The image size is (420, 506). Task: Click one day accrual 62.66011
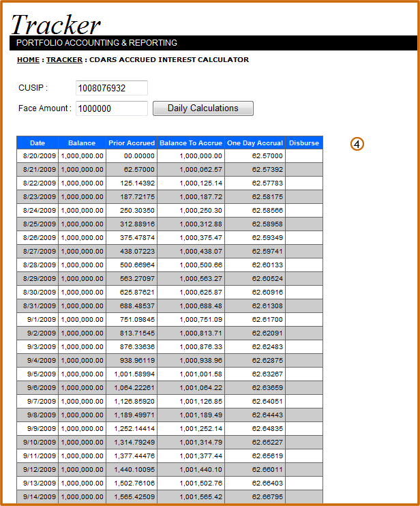click(255, 470)
